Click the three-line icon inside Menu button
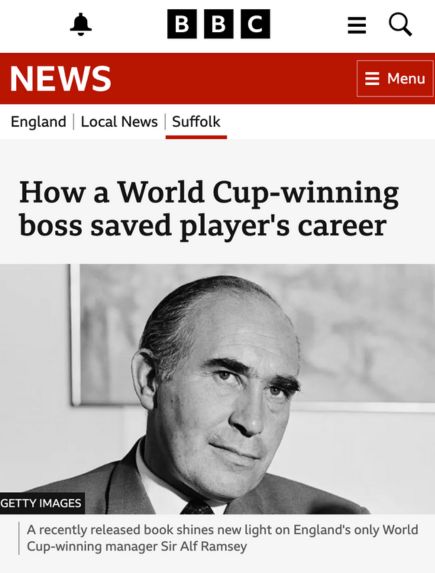Viewport: 435px width, 573px height. (372, 79)
